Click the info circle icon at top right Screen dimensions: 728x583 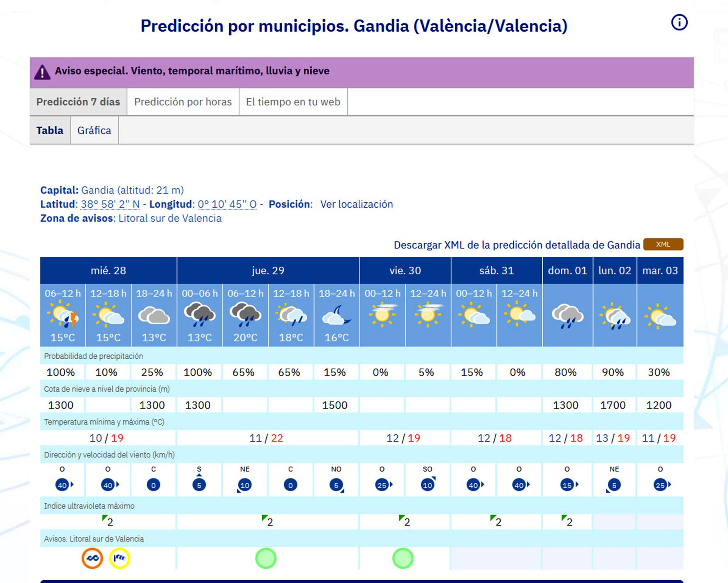coord(679,22)
